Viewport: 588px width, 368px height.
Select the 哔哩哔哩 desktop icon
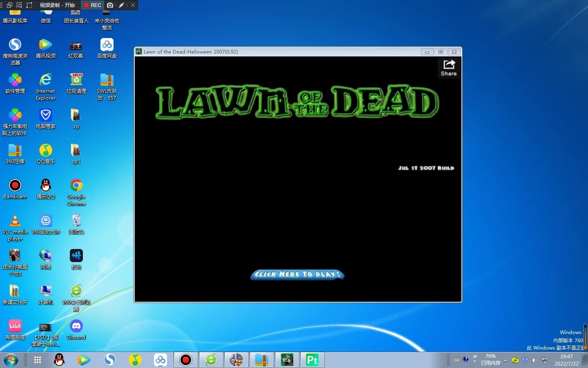15,330
